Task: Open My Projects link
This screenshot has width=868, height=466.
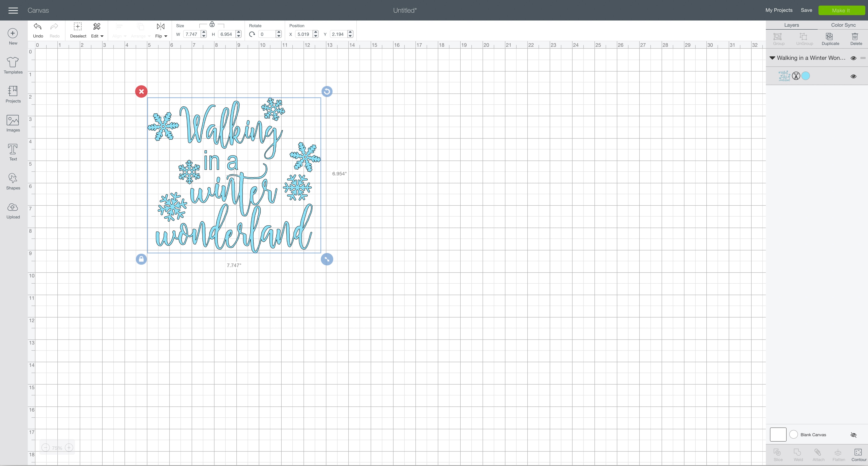Action: [x=779, y=10]
